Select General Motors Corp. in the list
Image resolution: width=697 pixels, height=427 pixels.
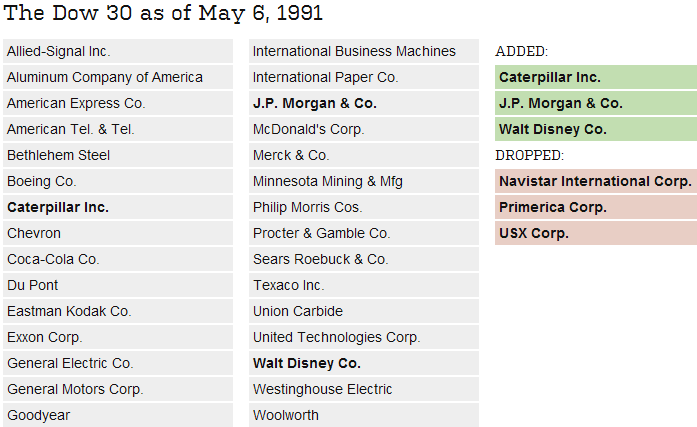coord(118,389)
